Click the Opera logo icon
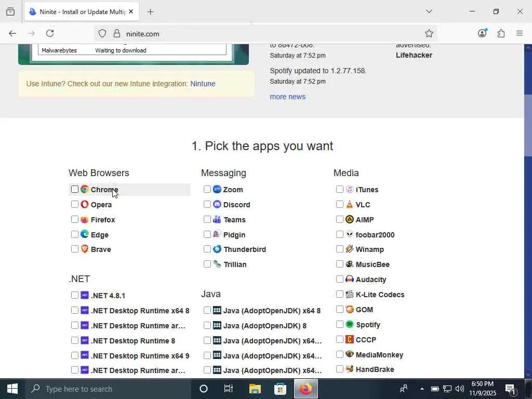The width and height of the screenshot is (532, 399). tap(85, 204)
